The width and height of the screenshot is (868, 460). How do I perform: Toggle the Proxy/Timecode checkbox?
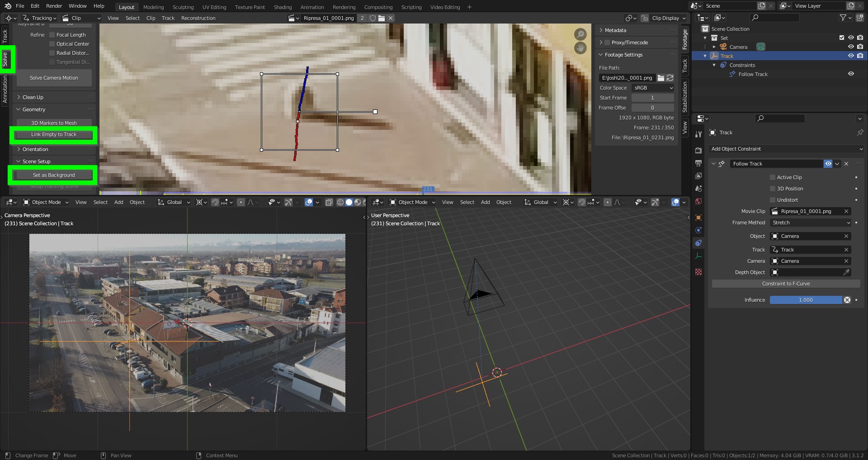[607, 43]
